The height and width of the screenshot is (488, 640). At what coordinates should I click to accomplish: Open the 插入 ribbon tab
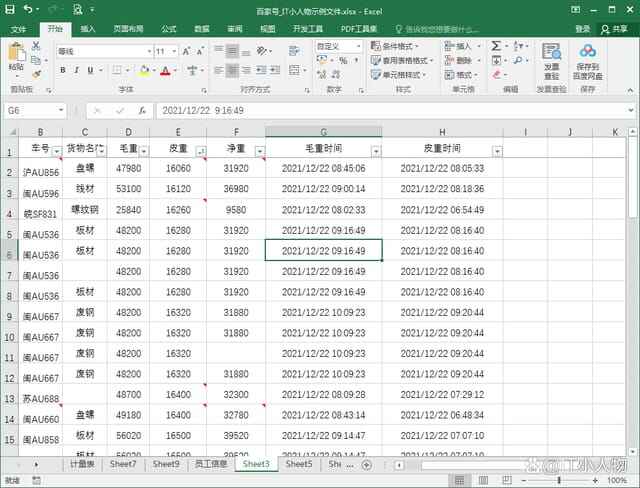coord(88,29)
